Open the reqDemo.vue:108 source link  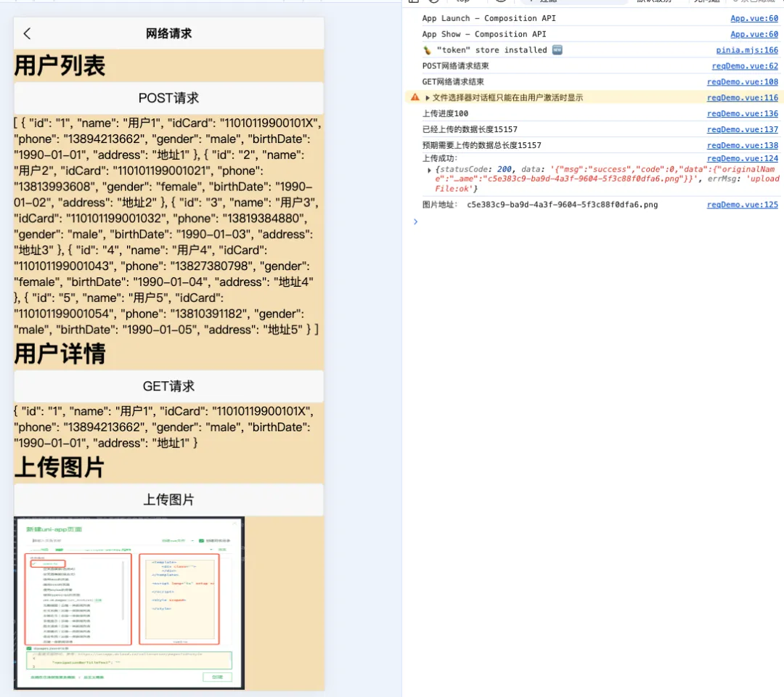tap(743, 82)
